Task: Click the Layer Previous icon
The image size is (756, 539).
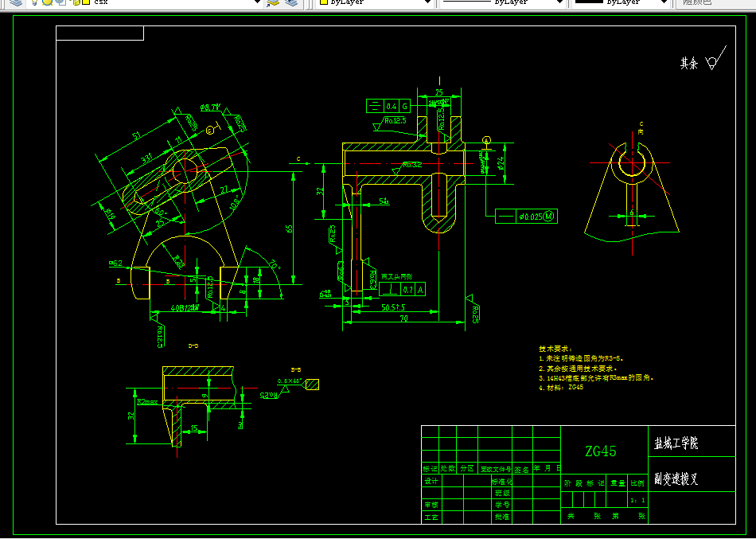Action: click(291, 2)
